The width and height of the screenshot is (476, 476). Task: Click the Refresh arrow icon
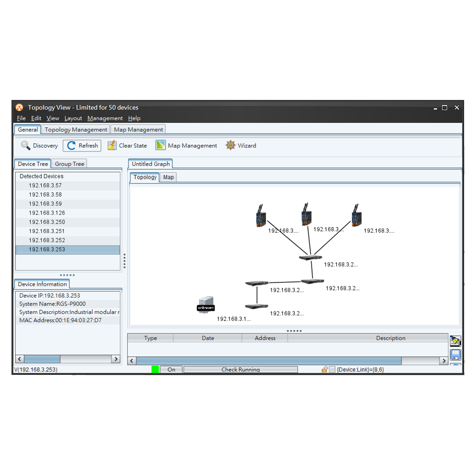pyautogui.click(x=71, y=146)
